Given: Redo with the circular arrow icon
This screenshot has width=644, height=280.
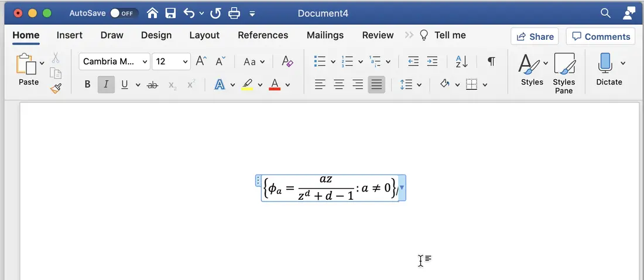Looking at the screenshot, I should click(215, 13).
